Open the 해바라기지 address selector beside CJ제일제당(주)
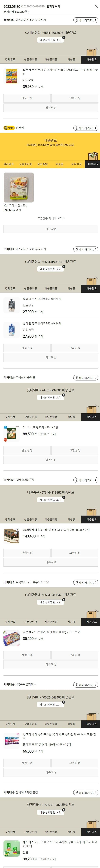100x868 pixels. [x=86, y=480]
